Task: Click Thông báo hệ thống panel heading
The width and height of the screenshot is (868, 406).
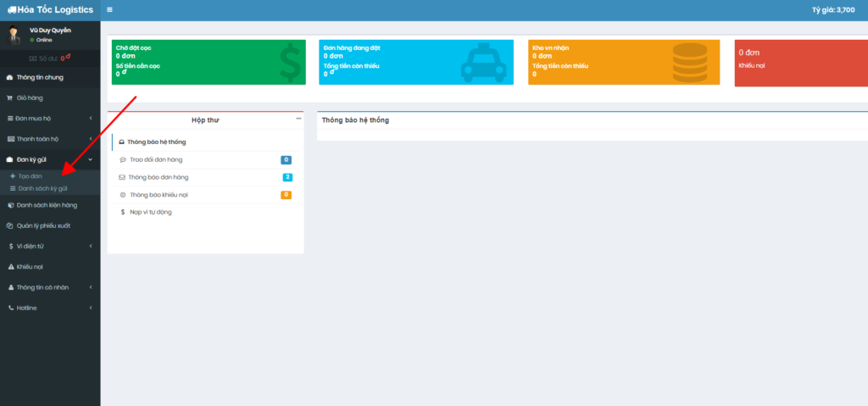Action: 355,120
